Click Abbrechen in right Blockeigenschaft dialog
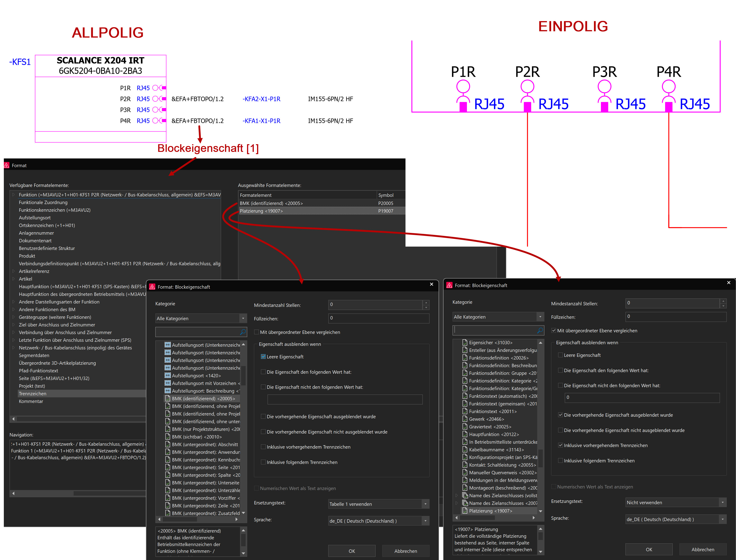The height and width of the screenshot is (560, 736). [703, 549]
